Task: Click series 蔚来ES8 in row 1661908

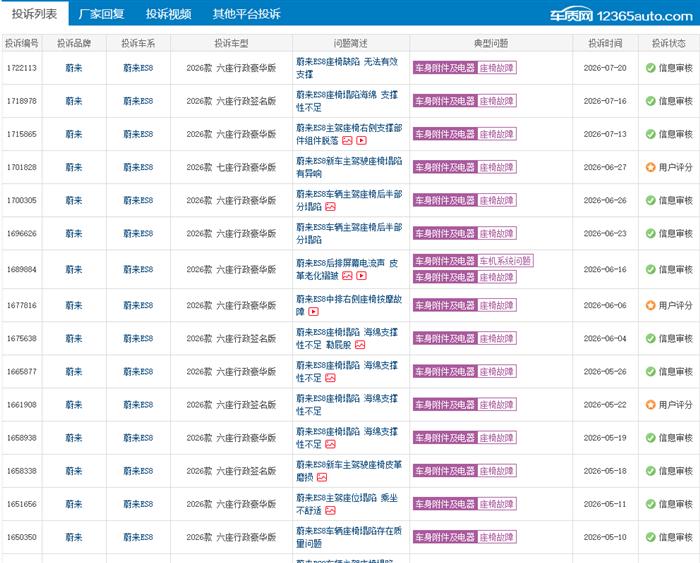Action: [138, 405]
